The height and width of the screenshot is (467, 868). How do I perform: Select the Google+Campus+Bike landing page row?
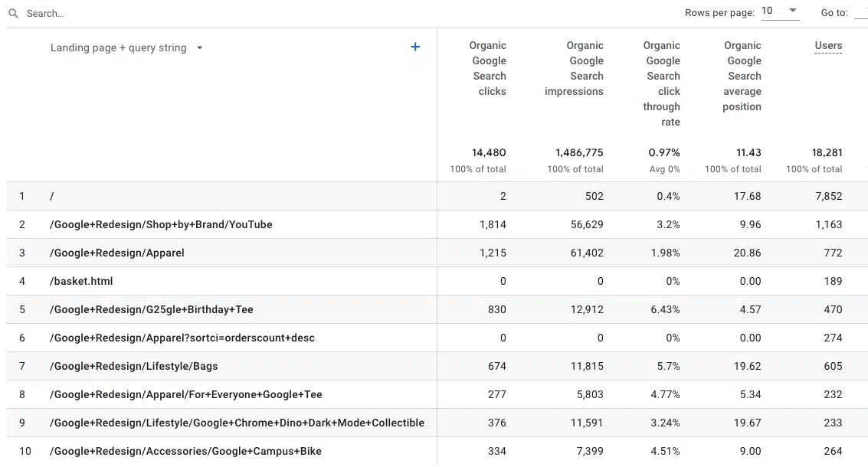[185, 451]
